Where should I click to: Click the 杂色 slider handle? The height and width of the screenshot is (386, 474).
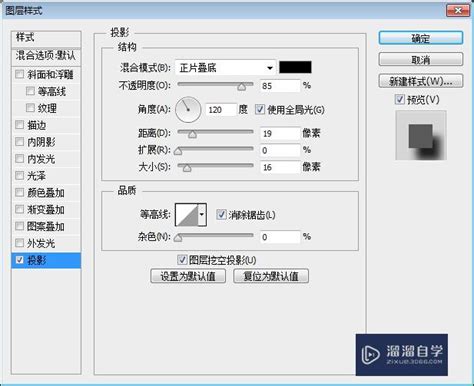point(178,238)
